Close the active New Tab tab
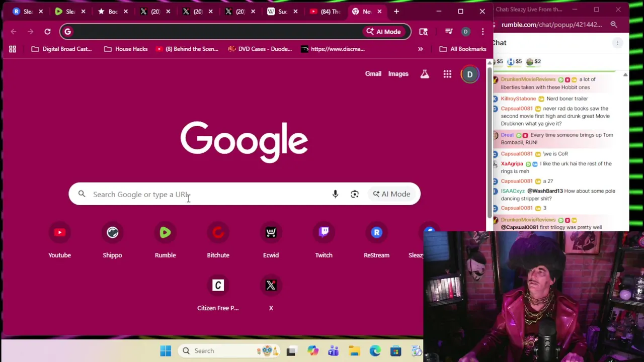 click(379, 11)
